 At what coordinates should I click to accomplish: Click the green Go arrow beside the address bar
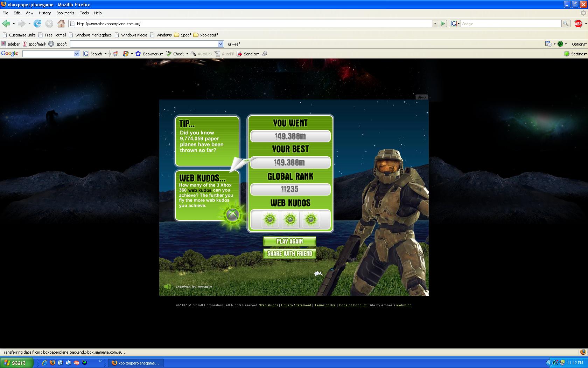[x=443, y=23]
